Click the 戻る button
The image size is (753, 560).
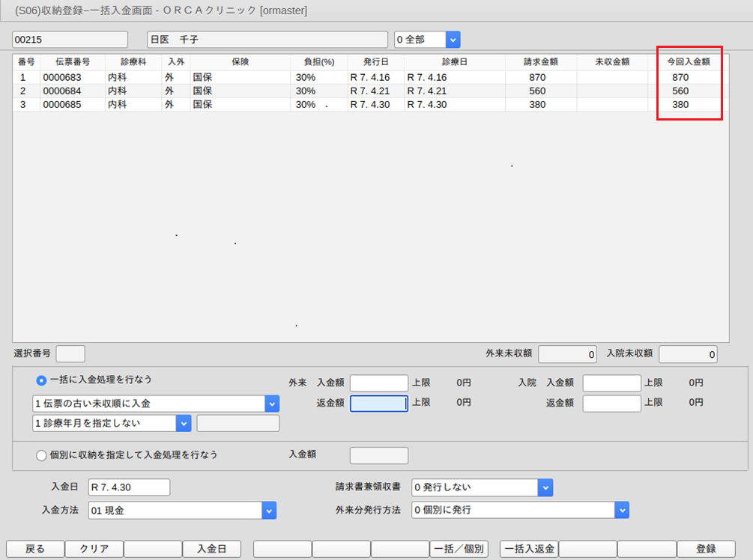(35, 549)
